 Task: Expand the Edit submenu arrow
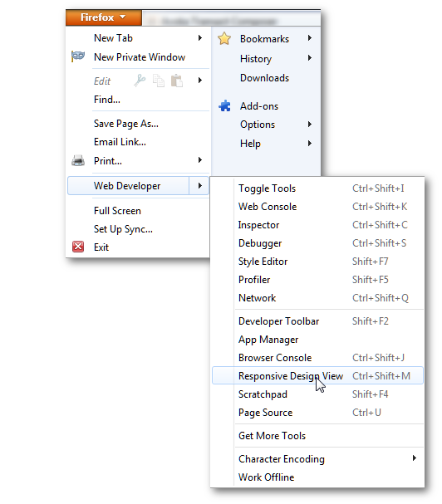[x=200, y=80]
